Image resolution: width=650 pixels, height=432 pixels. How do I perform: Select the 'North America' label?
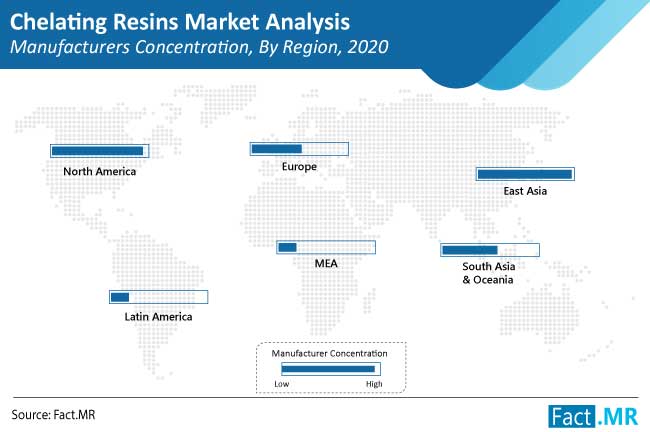coord(99,172)
